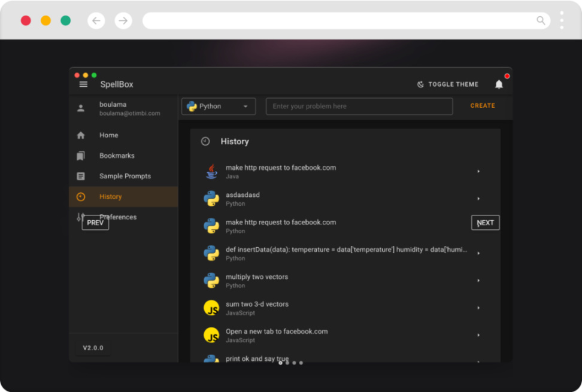Click the PREV slide button
The height and width of the screenshot is (392, 582).
point(95,223)
